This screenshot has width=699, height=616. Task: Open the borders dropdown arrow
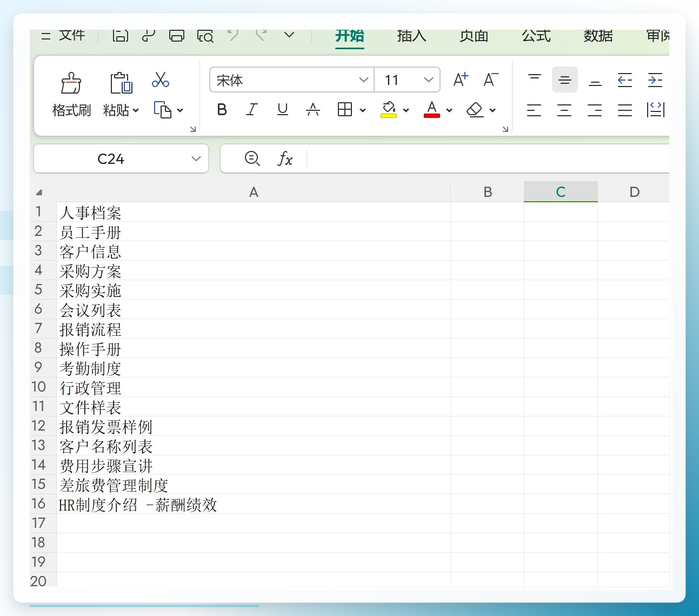[x=363, y=110]
